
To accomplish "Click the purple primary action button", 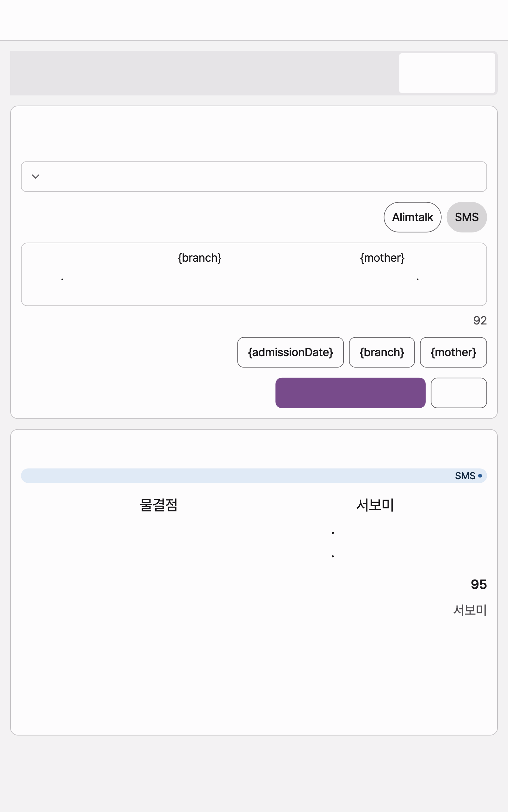I will point(351,393).
